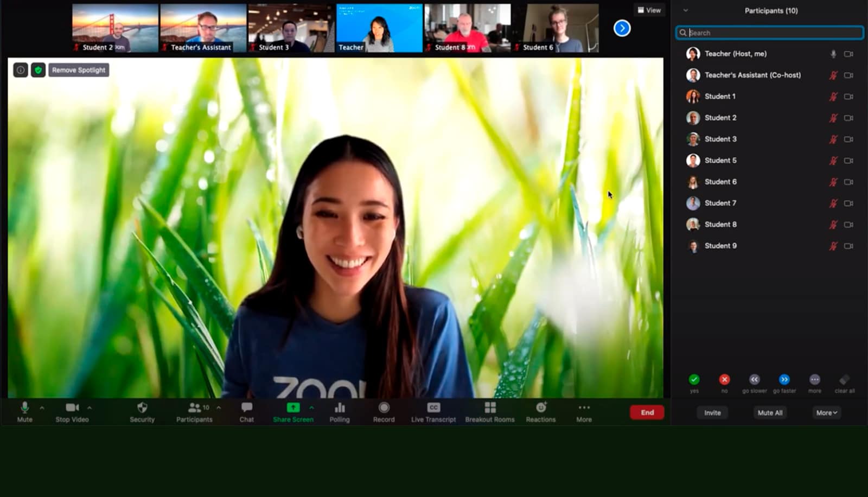Expand the Share Screen options chevron
This screenshot has height=497, width=868.
tap(311, 408)
